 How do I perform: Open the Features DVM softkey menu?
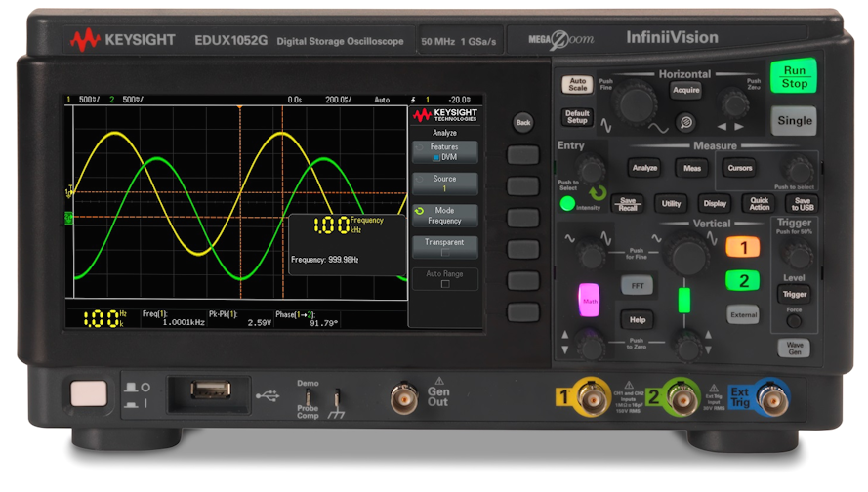[x=444, y=151]
